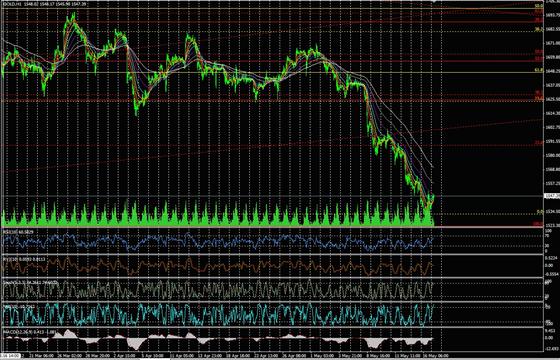560x360 pixels.
Task: Click the 50.0 Fibonacci level label at top
Action: [539, 6]
